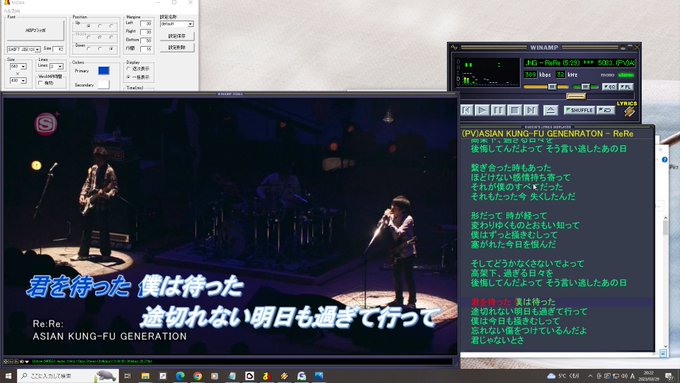Click the LYRICS plug icon in Winamp

(629, 111)
